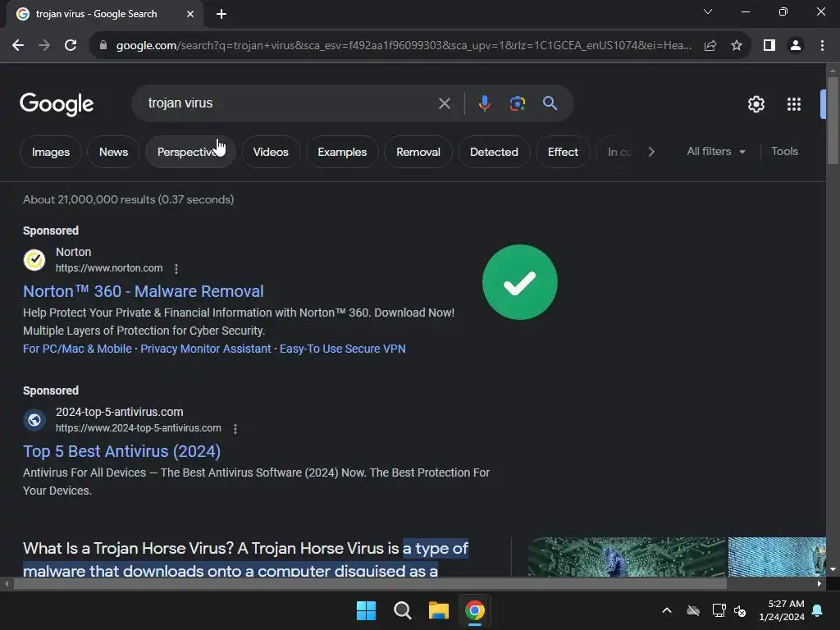
Task: Click the Norton favicon
Action: click(34, 260)
